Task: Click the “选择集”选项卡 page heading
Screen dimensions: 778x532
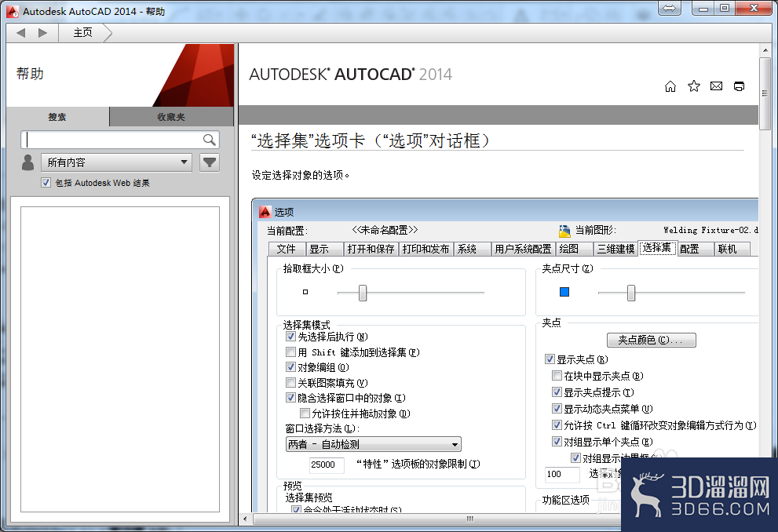Action: 370,140
